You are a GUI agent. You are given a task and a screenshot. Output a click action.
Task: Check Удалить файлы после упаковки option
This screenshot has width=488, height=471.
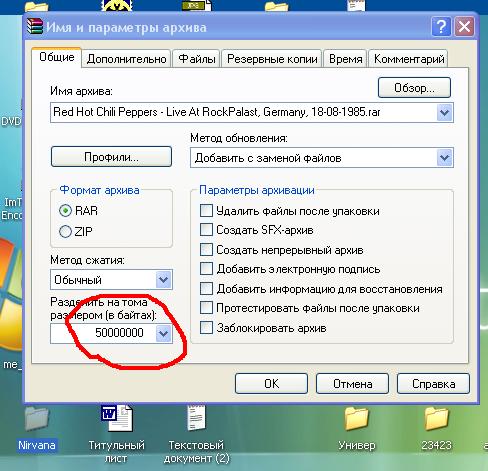[x=206, y=211]
